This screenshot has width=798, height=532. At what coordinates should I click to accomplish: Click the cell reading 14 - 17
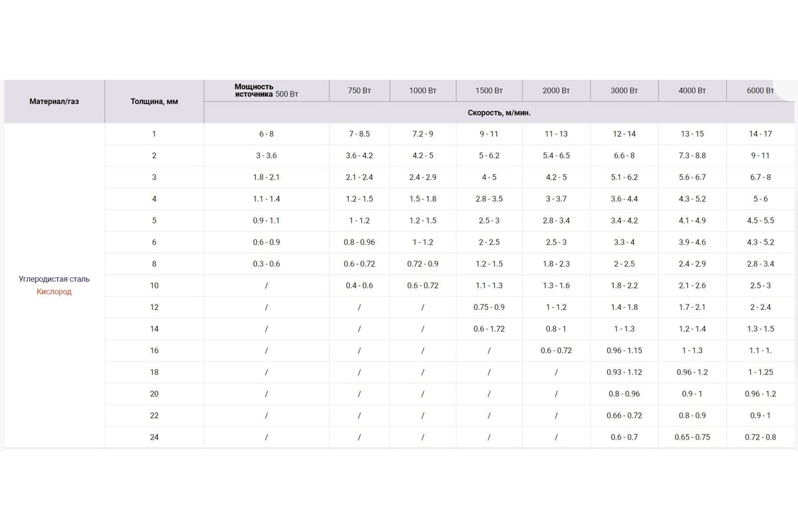pyautogui.click(x=760, y=134)
